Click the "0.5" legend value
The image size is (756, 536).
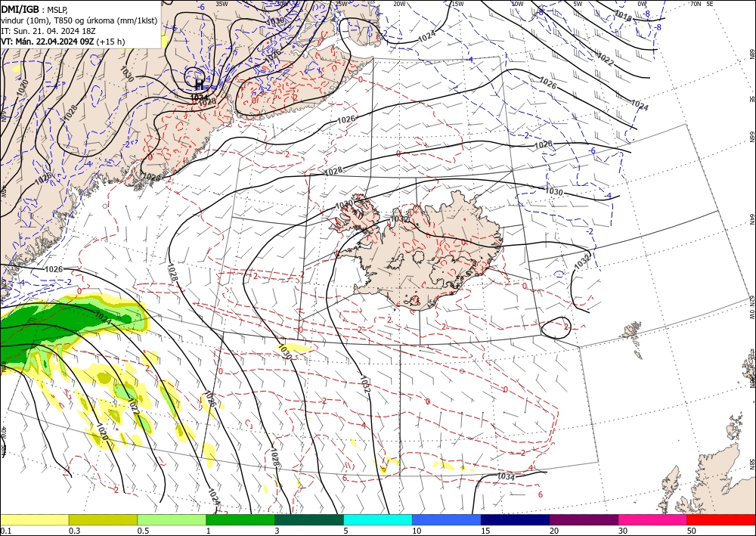point(143,531)
